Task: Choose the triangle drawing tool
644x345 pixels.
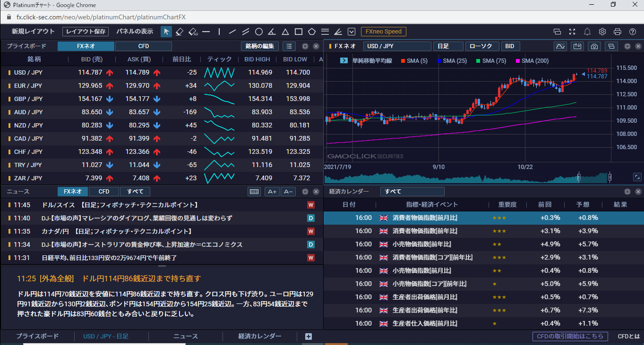Action: click(x=285, y=32)
